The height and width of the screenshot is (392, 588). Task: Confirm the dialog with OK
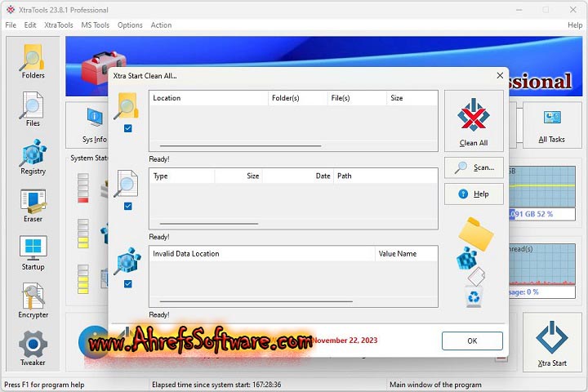coord(472,341)
